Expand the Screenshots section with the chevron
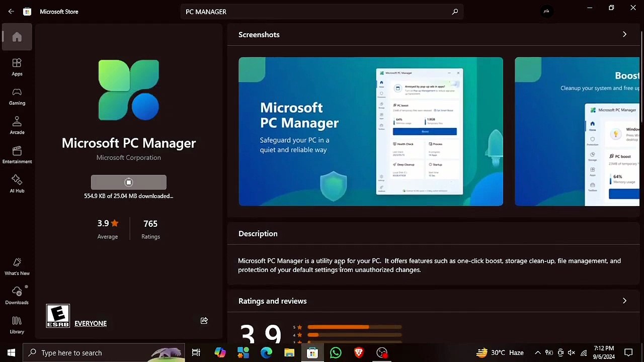 pyautogui.click(x=624, y=35)
